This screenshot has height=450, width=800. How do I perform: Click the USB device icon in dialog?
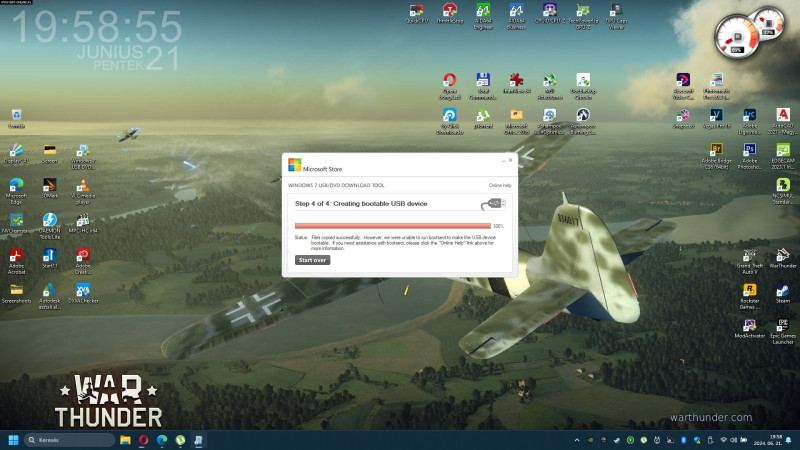tap(493, 204)
